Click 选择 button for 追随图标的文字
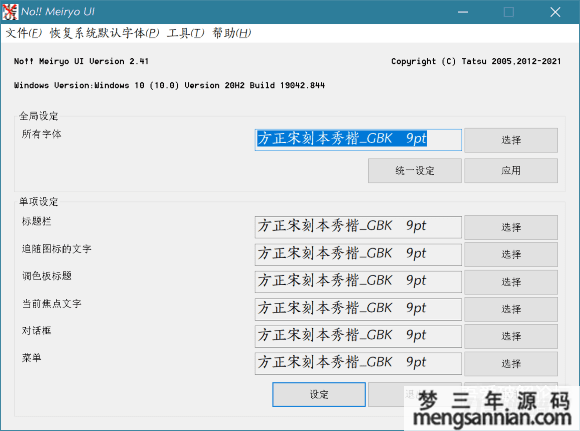Screen dimensions: 580x431 pyautogui.click(x=511, y=255)
